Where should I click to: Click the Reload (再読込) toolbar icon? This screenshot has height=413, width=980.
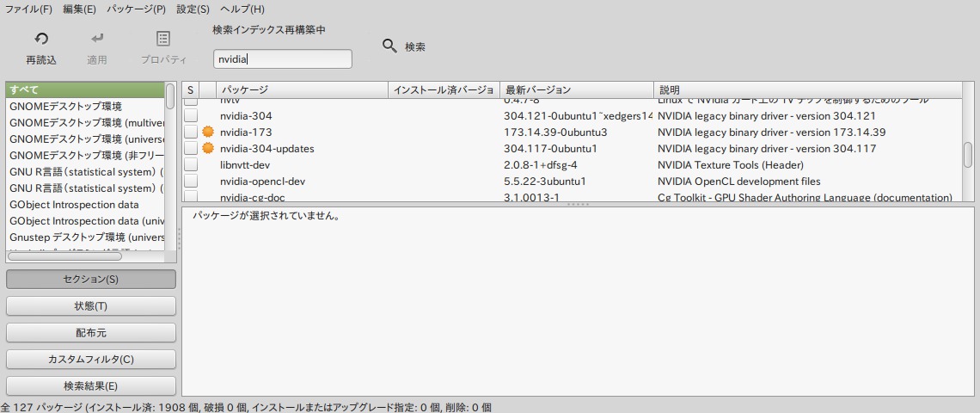41,40
